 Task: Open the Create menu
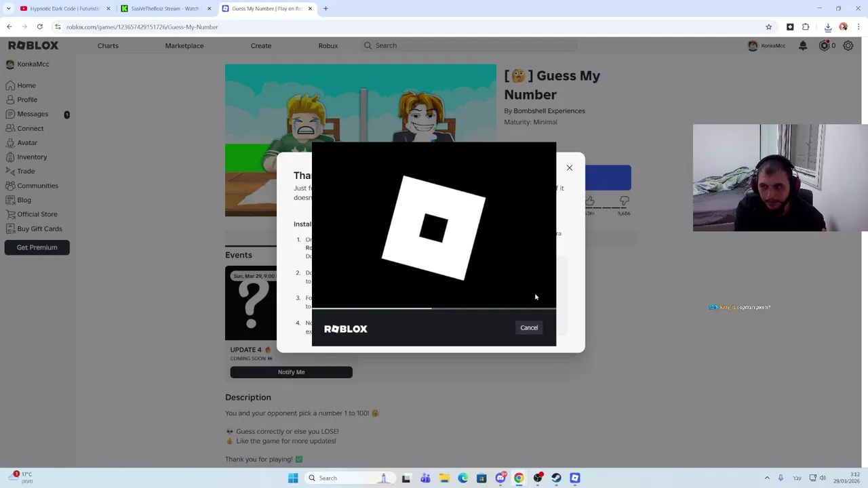[261, 45]
